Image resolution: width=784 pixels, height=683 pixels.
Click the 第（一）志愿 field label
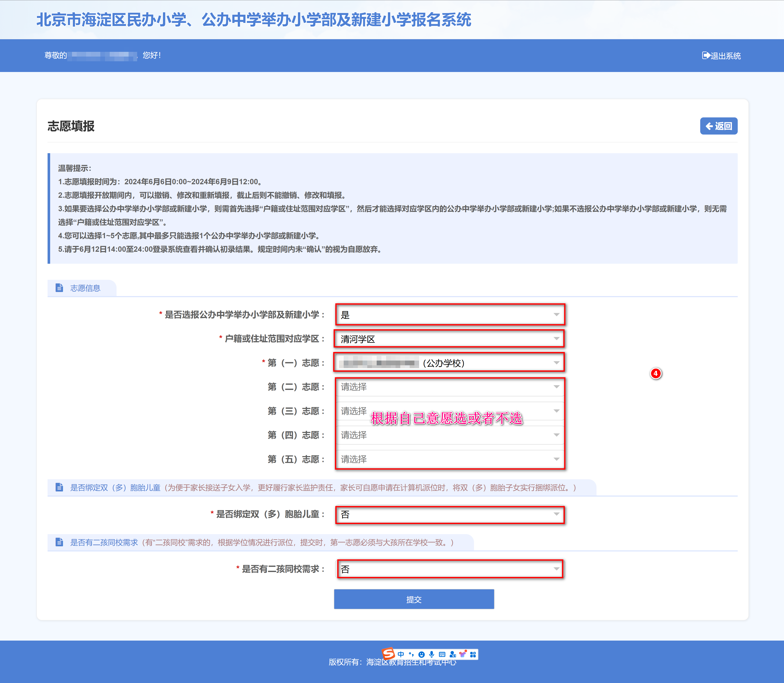(x=296, y=363)
